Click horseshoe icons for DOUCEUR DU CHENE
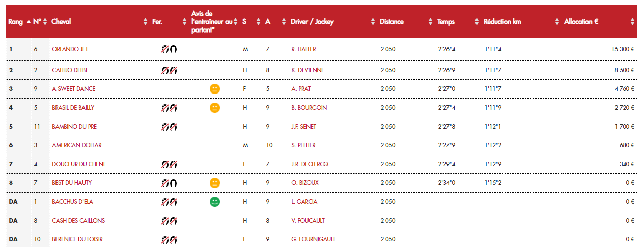The height and width of the screenshot is (247, 644). pos(169,164)
